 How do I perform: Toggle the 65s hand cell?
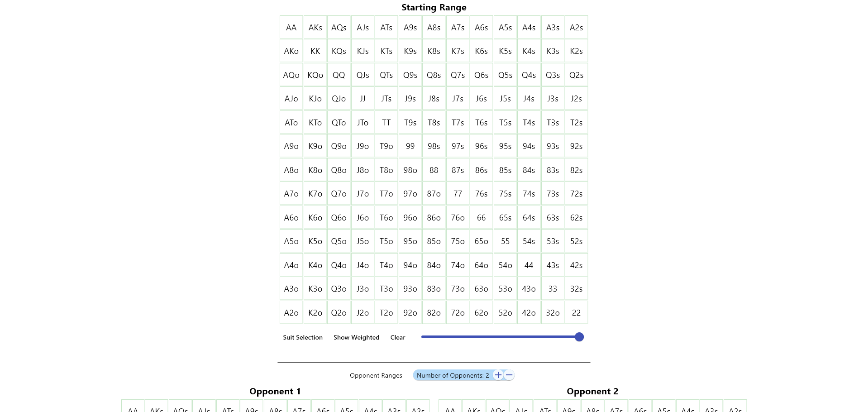pos(505,218)
